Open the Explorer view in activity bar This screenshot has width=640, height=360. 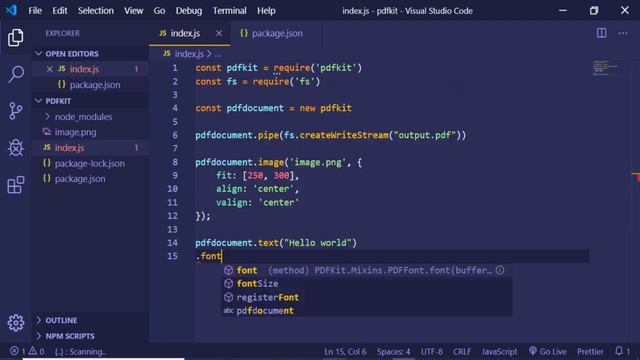pos(16,38)
